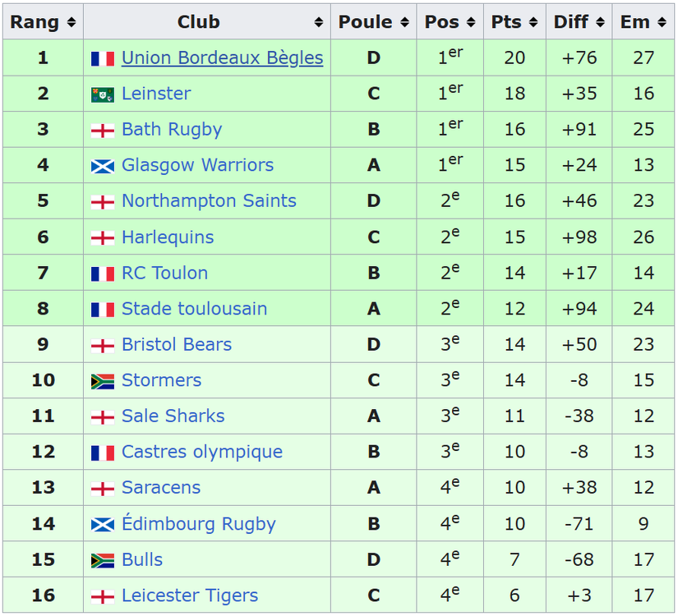Follow the Bath Rugby link
Image resolution: width=678 pixels, height=616 pixels.
pos(172,130)
